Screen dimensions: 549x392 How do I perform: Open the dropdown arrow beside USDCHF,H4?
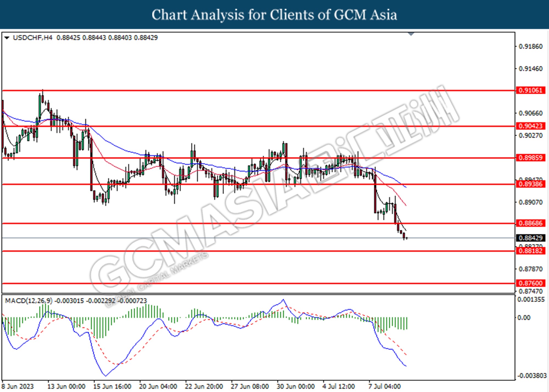click(x=7, y=38)
